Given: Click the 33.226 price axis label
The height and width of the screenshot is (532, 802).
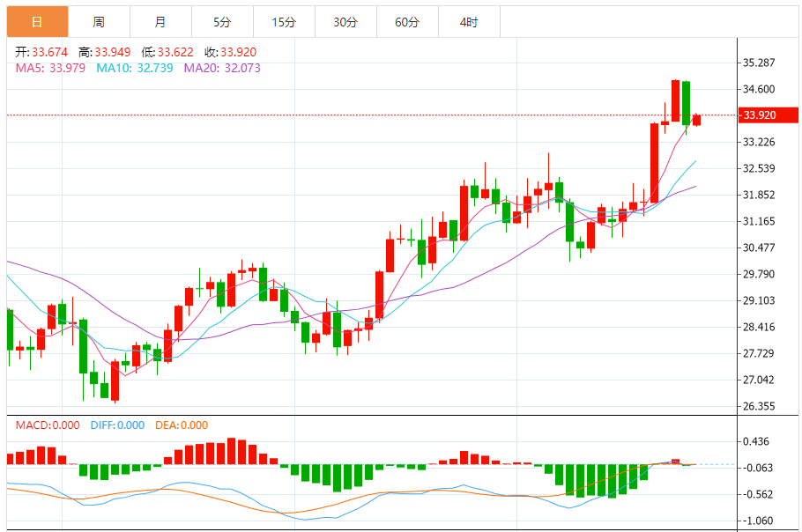Looking at the screenshot, I should 759,142.
